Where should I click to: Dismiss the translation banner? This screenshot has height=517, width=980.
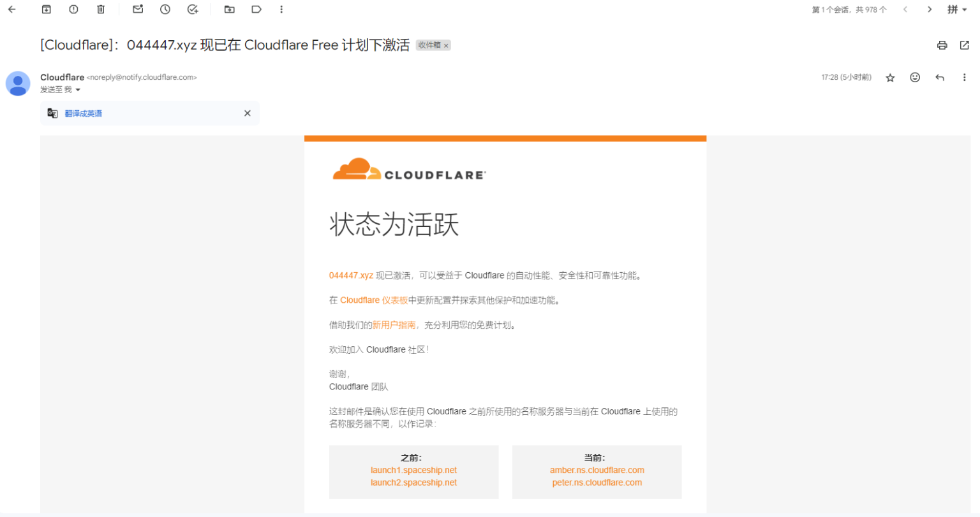pos(248,113)
